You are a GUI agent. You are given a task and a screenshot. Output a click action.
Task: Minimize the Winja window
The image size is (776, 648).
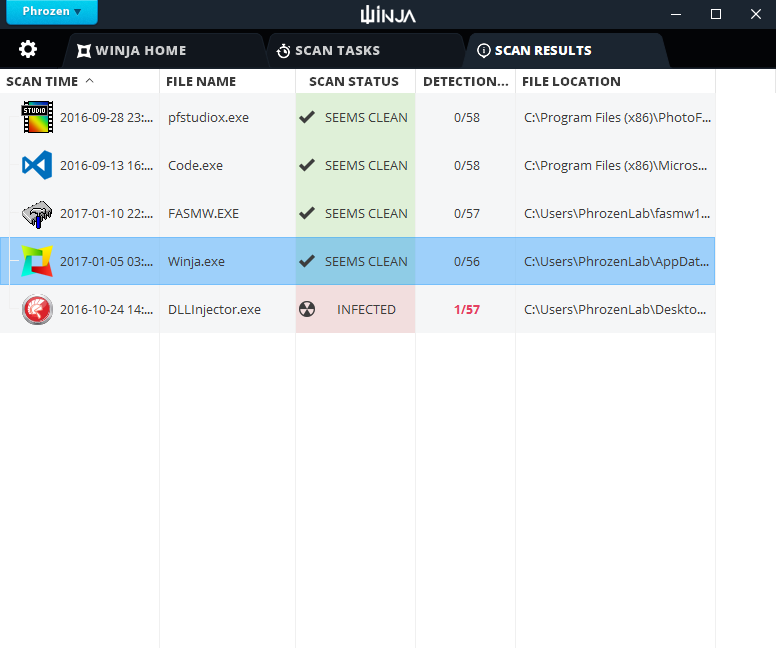coord(676,14)
